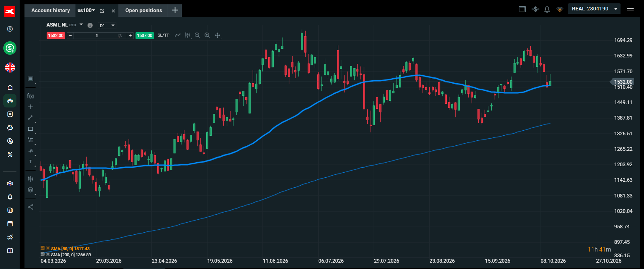The width and height of the screenshot is (644, 269).
Task: Click the green deposit funds button
Action: coord(10,48)
